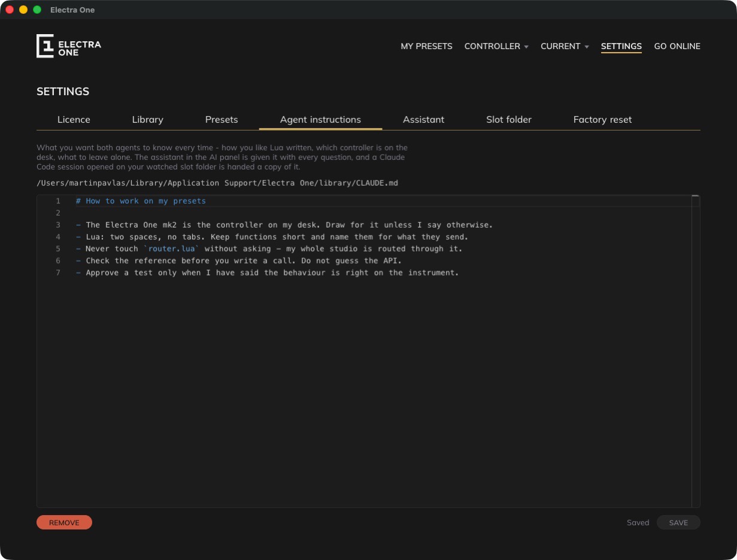Click the heading line "# How to work on my presets"
The image size is (737, 560).
141,201
